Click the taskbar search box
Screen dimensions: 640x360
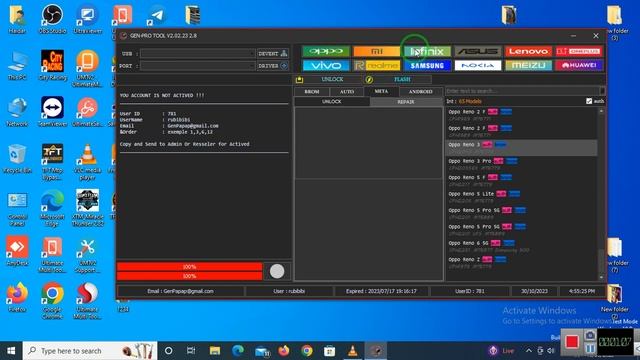[90, 351]
